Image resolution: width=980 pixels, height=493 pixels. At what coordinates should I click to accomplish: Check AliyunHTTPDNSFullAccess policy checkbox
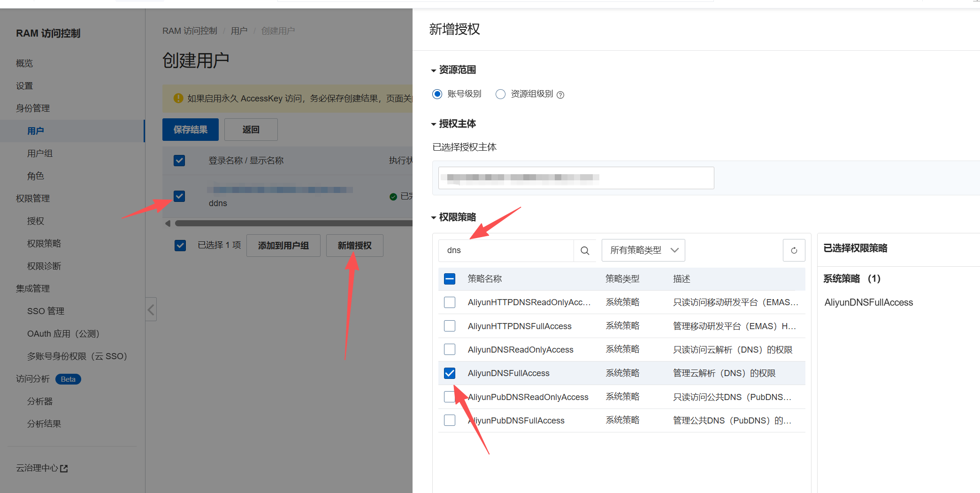pyautogui.click(x=450, y=326)
